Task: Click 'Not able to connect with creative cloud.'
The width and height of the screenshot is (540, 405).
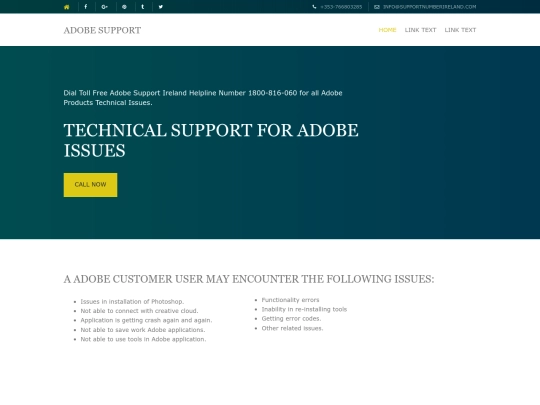Action: click(x=139, y=311)
